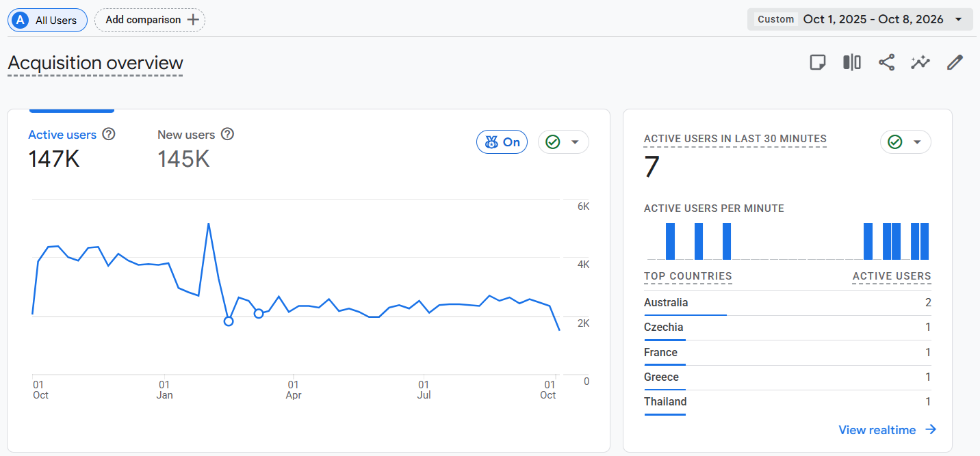Click first anomaly circle marker on chart
This screenshot has width=980, height=456.
229,321
